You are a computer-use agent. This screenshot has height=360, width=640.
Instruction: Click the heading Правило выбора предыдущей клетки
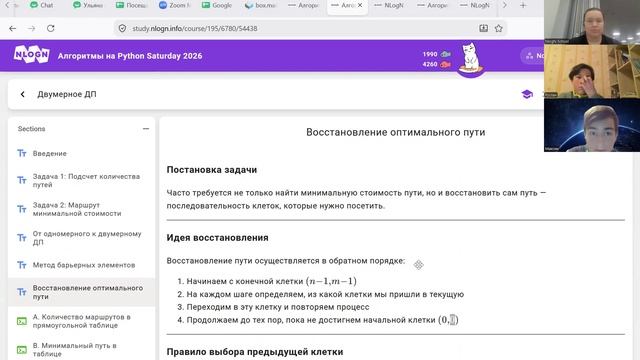point(255,351)
